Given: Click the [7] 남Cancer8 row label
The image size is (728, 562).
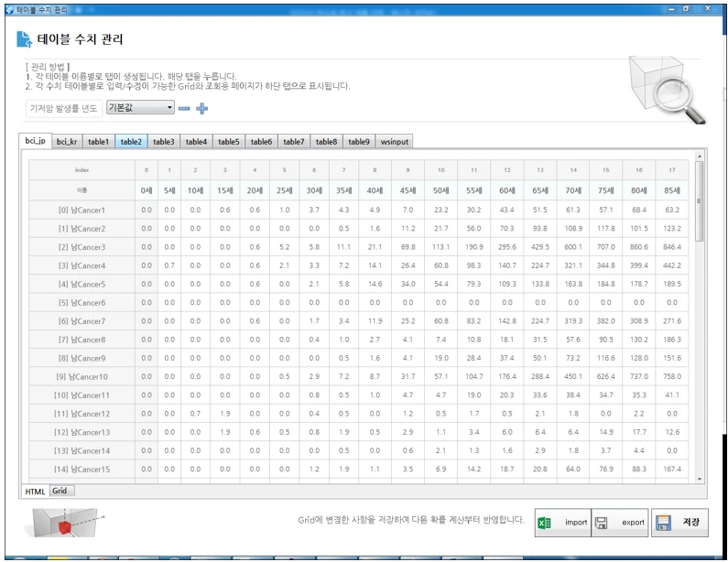Looking at the screenshot, I should [x=81, y=340].
